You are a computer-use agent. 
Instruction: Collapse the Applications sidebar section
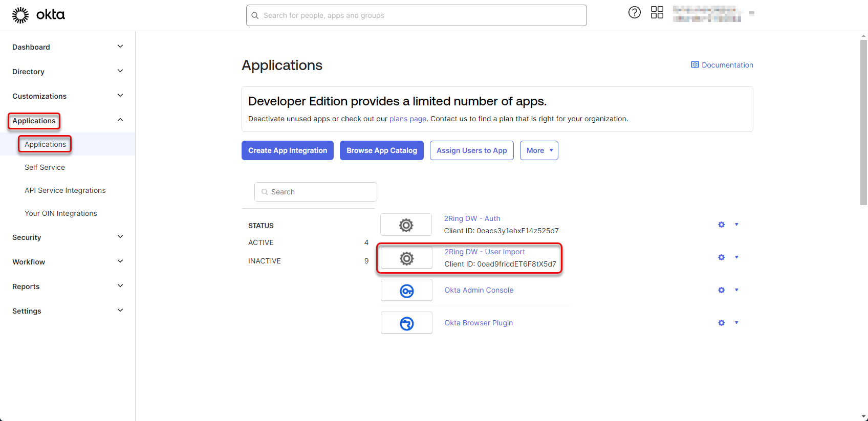click(x=120, y=120)
